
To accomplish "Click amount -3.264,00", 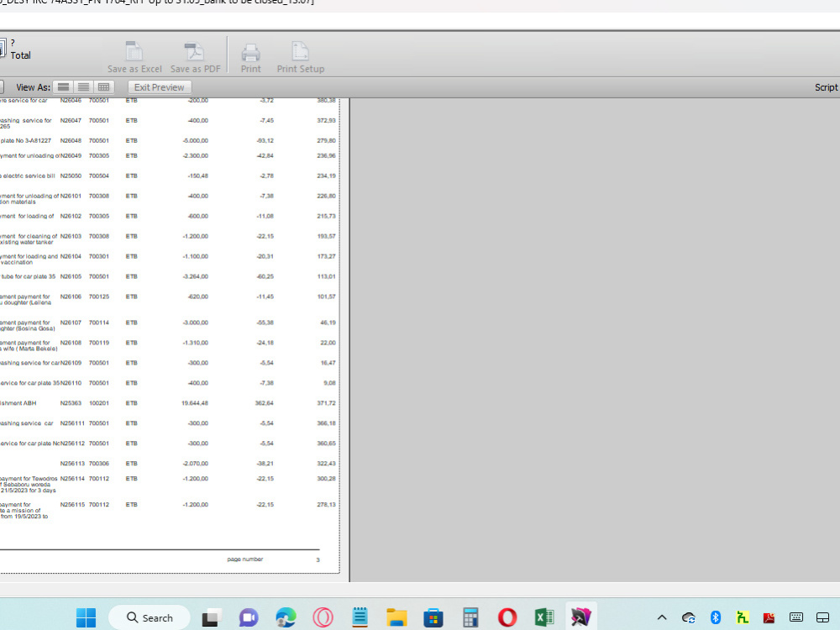I will [x=196, y=276].
